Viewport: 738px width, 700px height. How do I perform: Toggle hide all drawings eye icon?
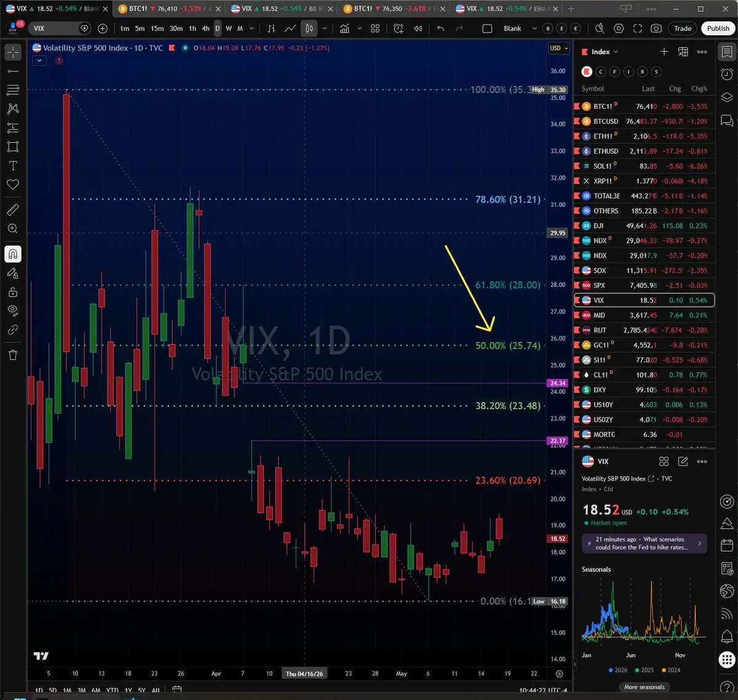13,311
